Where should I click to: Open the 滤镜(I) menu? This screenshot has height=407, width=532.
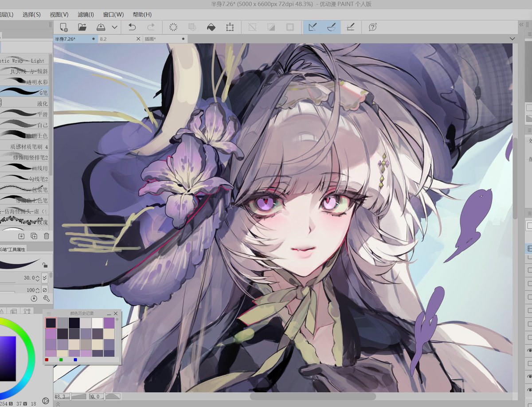click(86, 15)
